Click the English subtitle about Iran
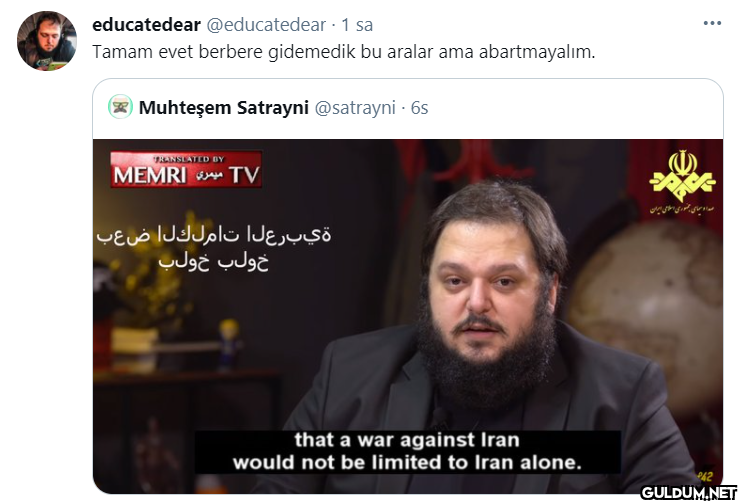 (x=407, y=452)
